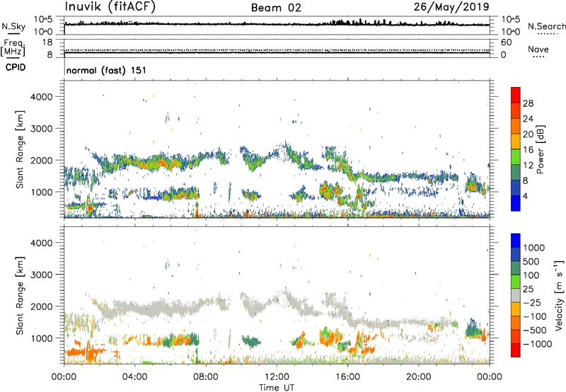Click the red -1000 velocity swatch
The width and height of the screenshot is (566, 392).
point(516,350)
